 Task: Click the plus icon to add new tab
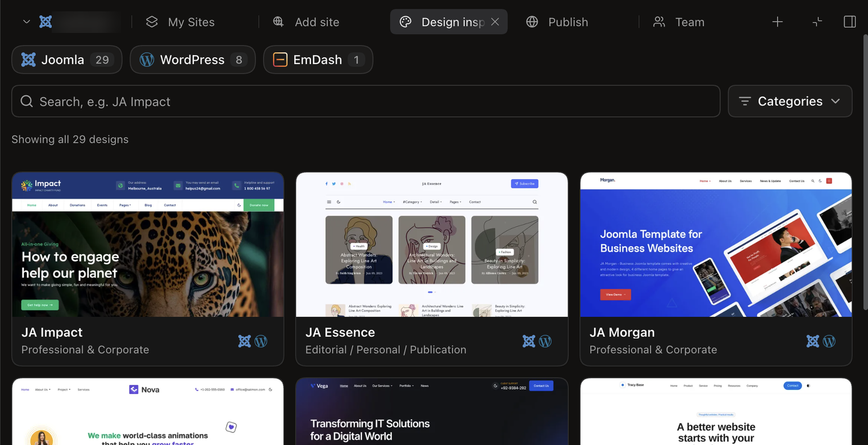point(778,22)
